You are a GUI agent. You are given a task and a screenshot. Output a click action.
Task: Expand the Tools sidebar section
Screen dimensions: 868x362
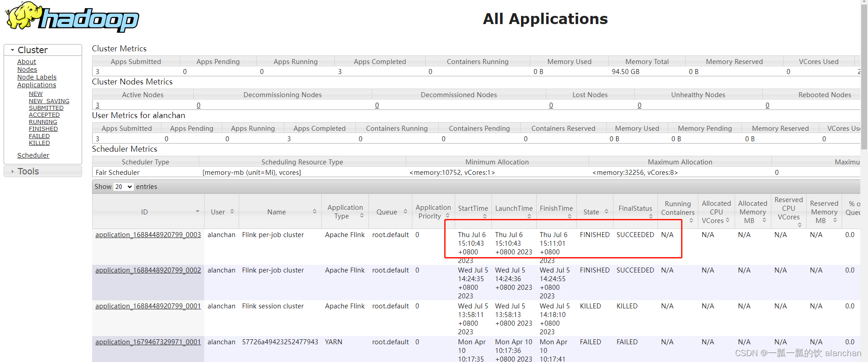[43, 171]
